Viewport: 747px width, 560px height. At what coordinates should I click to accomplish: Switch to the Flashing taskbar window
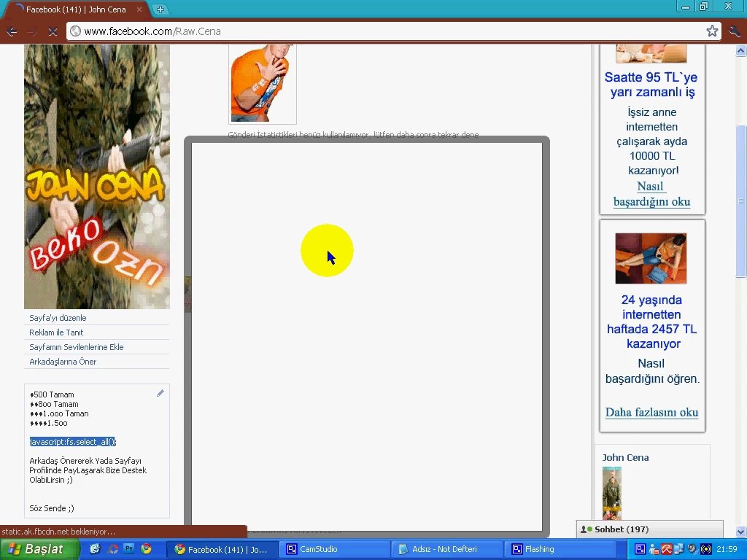click(x=560, y=549)
